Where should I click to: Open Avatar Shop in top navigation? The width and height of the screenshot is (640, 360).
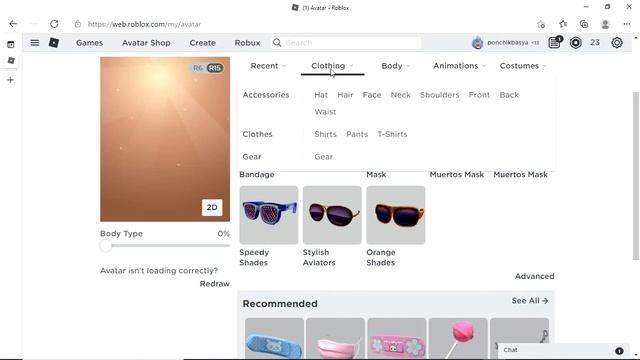(x=146, y=43)
